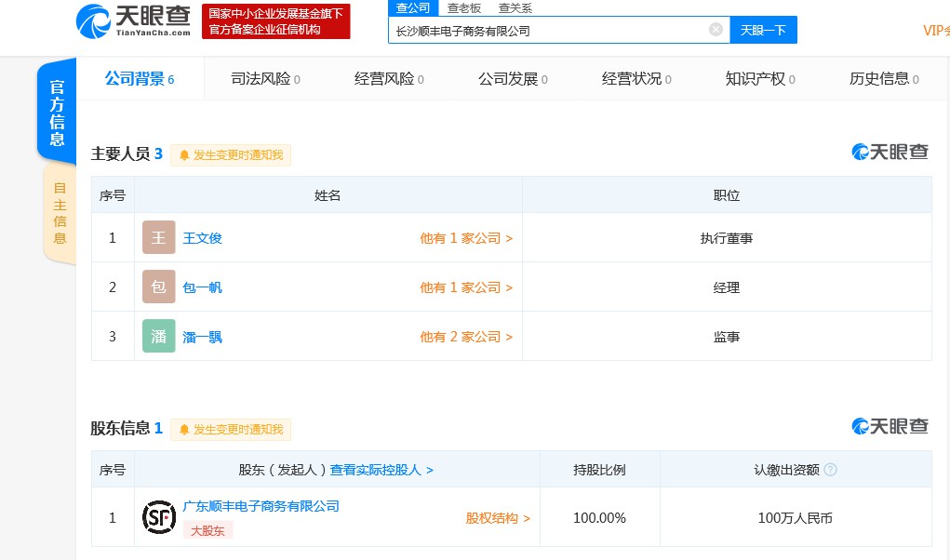This screenshot has height=560, width=950.
Task: Open the 经营状况 tab
Action: coord(636,79)
